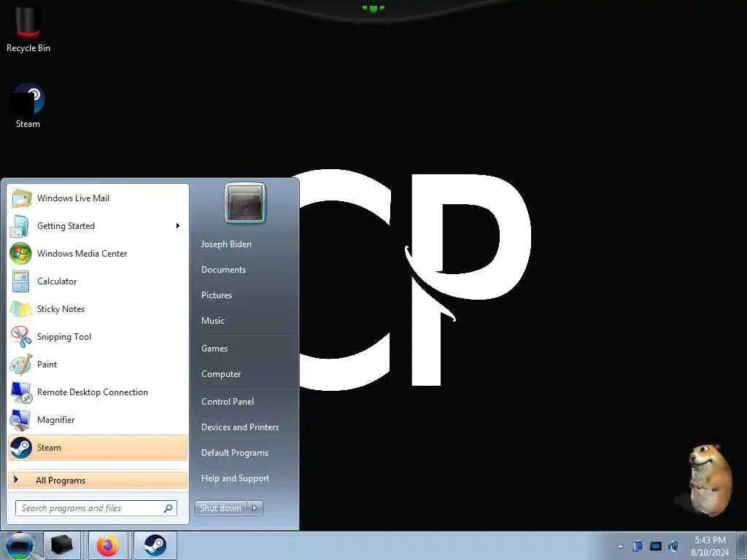Image resolution: width=747 pixels, height=560 pixels.
Task: Open Default Programs
Action: click(235, 453)
